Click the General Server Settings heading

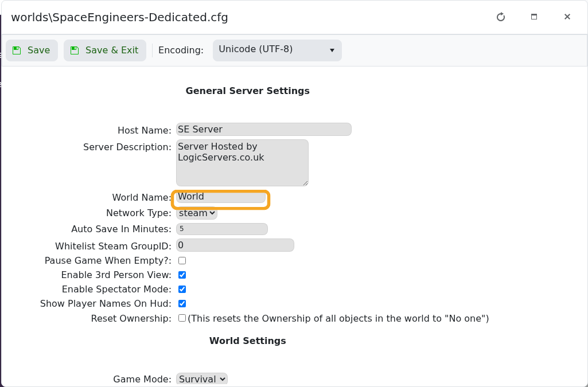pyautogui.click(x=247, y=91)
